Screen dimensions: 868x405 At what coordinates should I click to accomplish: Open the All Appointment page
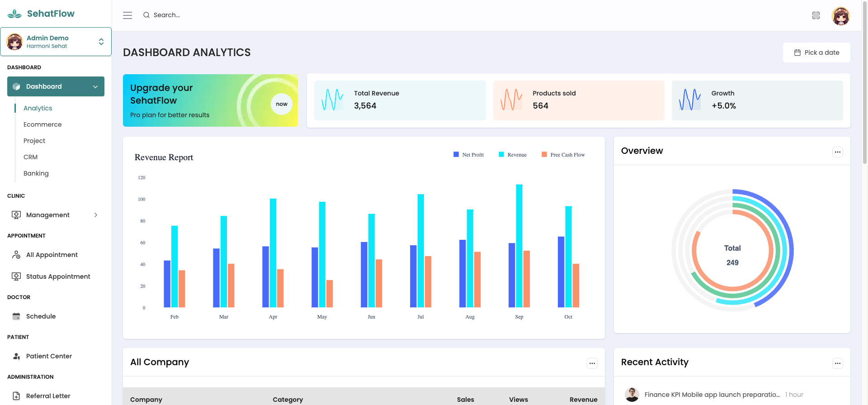(x=52, y=255)
